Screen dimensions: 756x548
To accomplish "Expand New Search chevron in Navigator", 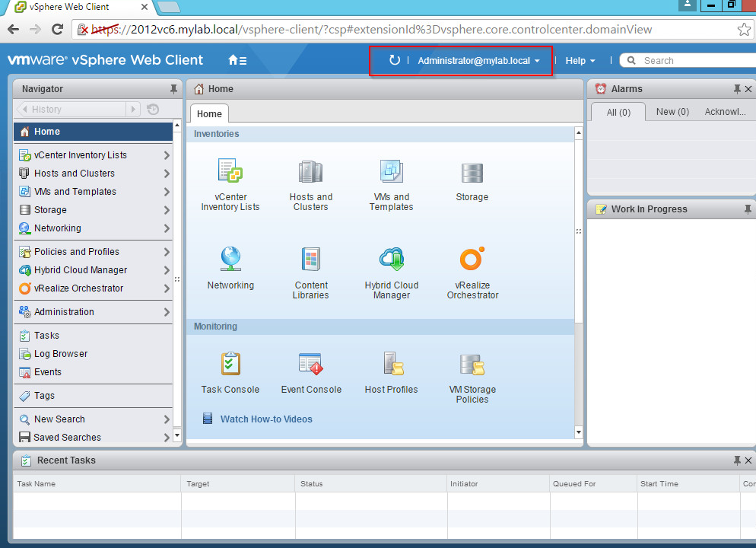I will 167,419.
